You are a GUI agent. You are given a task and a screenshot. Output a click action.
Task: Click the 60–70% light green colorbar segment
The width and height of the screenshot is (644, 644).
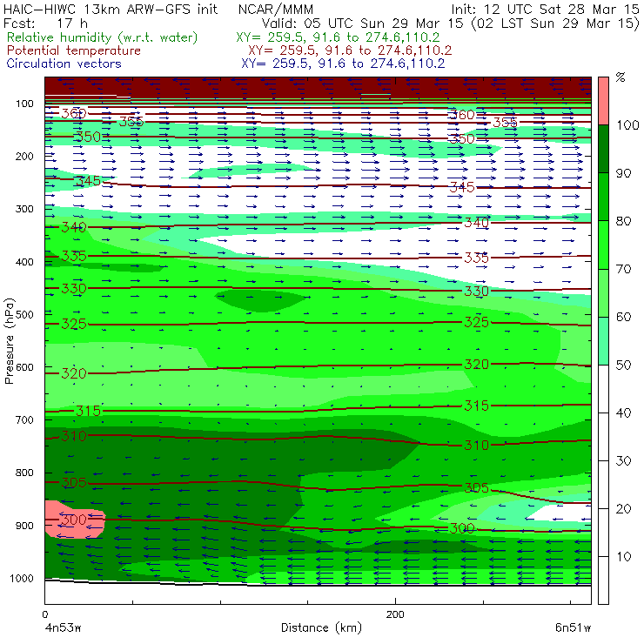tap(603, 292)
